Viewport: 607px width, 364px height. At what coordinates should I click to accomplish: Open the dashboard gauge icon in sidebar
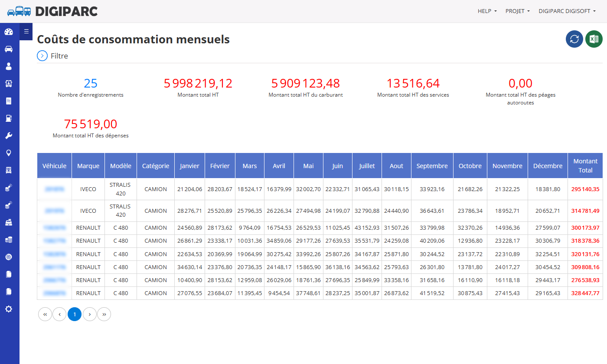(9, 32)
